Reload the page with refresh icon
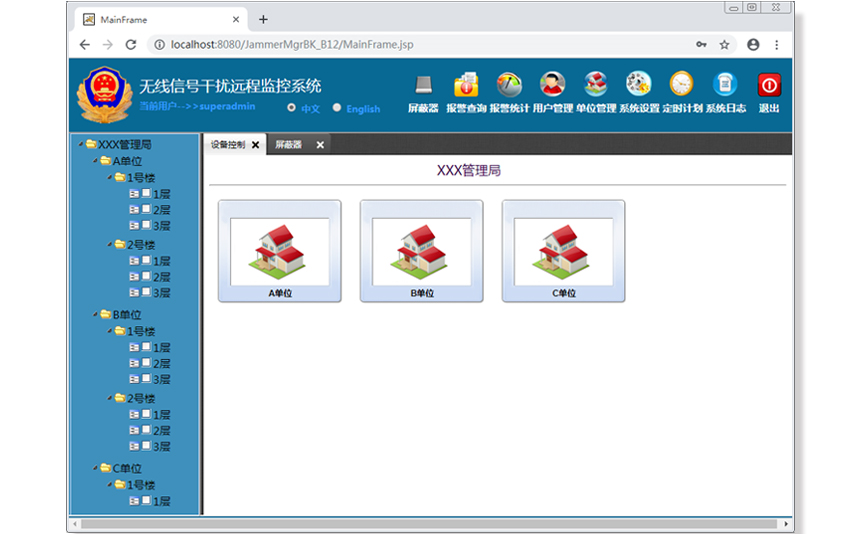The height and width of the screenshot is (534, 865). pyautogui.click(x=131, y=45)
